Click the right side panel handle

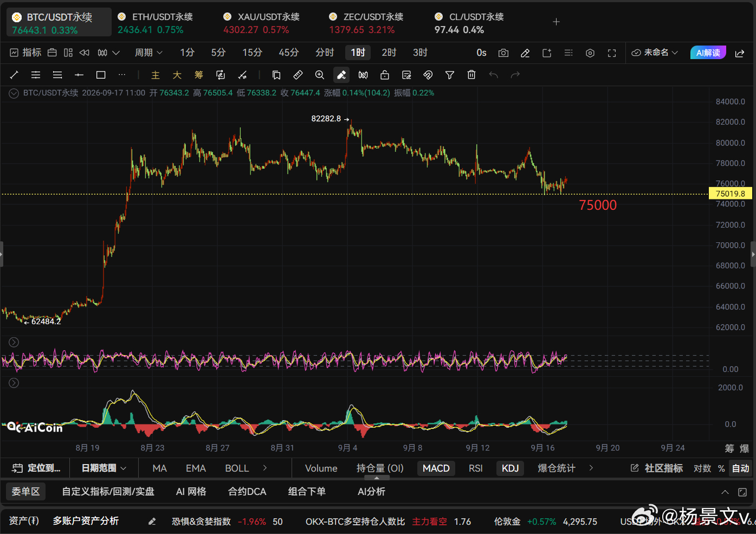(x=753, y=254)
